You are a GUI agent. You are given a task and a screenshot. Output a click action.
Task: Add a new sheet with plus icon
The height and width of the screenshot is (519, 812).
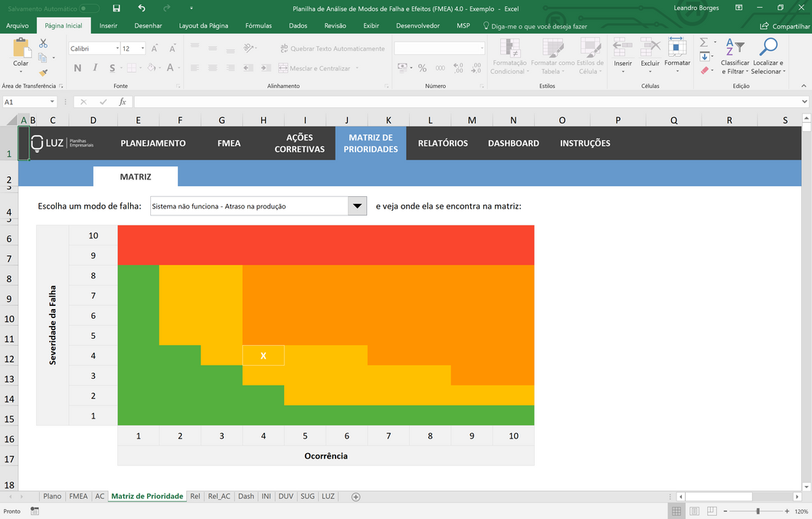[x=355, y=497]
